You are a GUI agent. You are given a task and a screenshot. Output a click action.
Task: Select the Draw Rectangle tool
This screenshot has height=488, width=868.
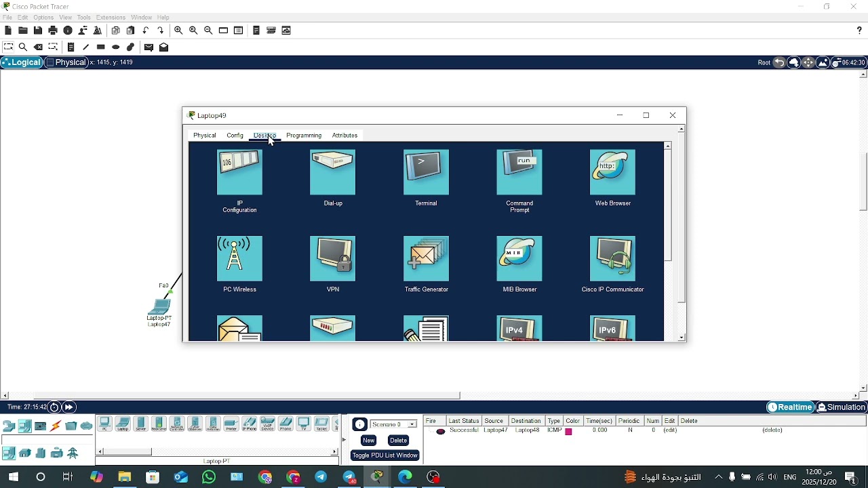pos(101,47)
